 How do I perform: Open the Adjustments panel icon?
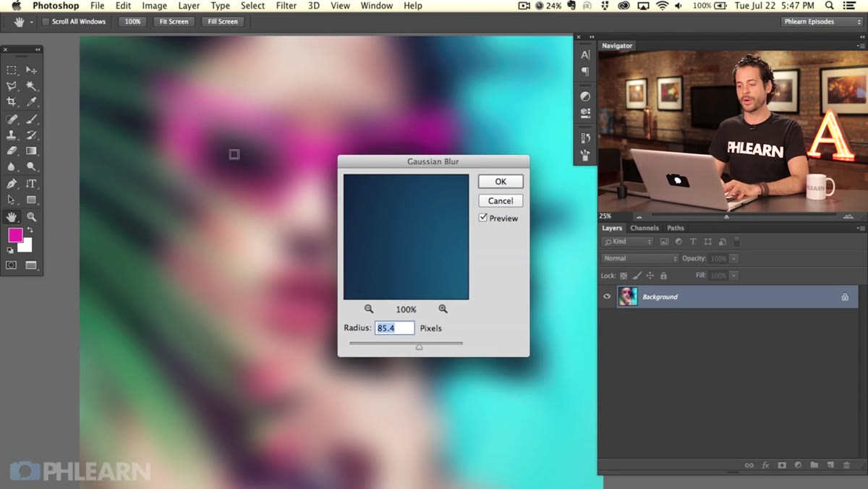coord(585,96)
